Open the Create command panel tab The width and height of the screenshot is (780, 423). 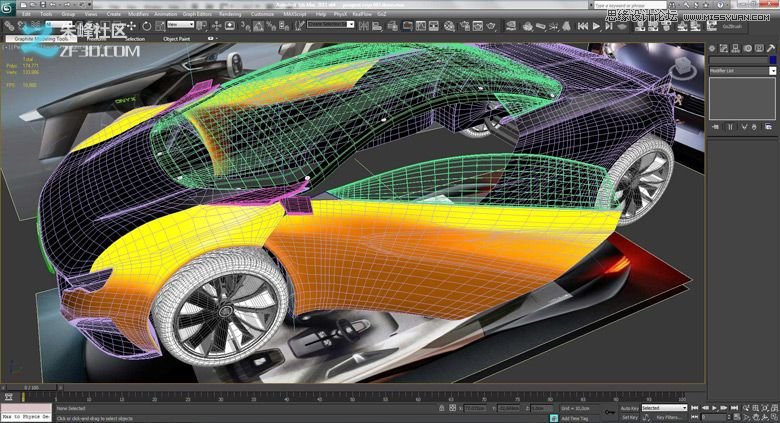coord(712,48)
